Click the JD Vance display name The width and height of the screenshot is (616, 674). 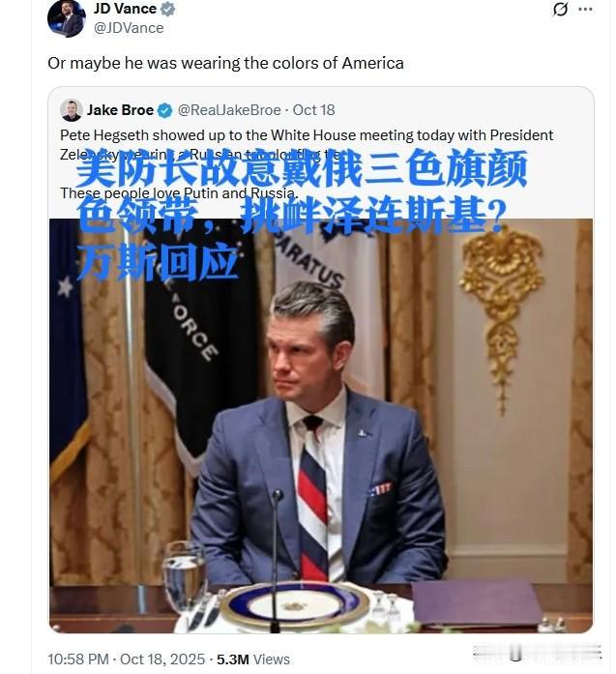pos(125,9)
